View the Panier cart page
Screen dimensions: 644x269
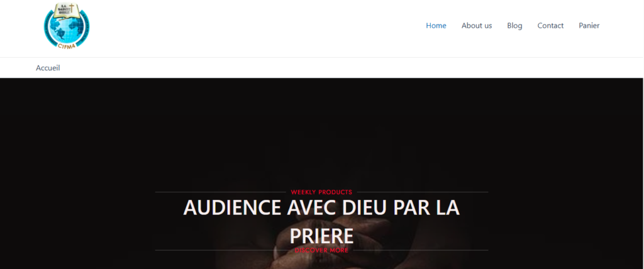[589, 26]
